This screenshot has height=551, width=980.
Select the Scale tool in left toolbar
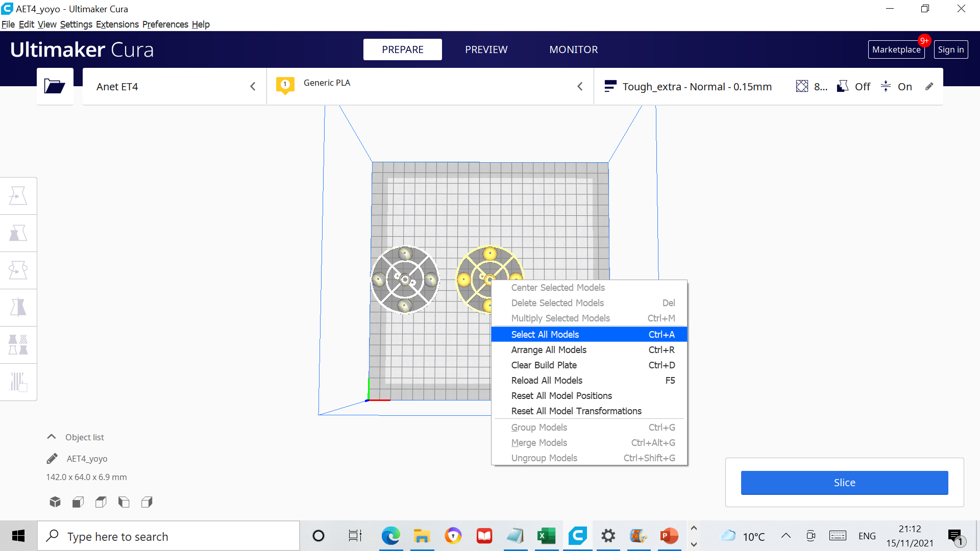pyautogui.click(x=18, y=233)
